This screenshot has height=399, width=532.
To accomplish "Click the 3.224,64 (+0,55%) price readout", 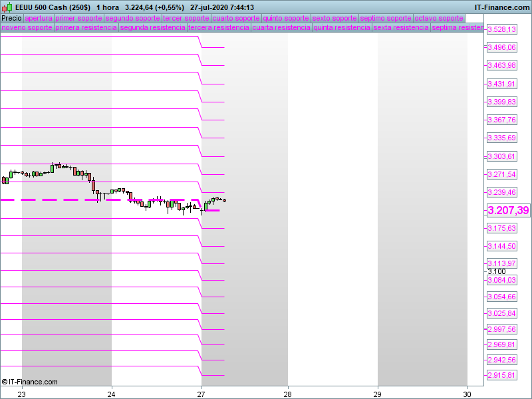I will [x=154, y=7].
